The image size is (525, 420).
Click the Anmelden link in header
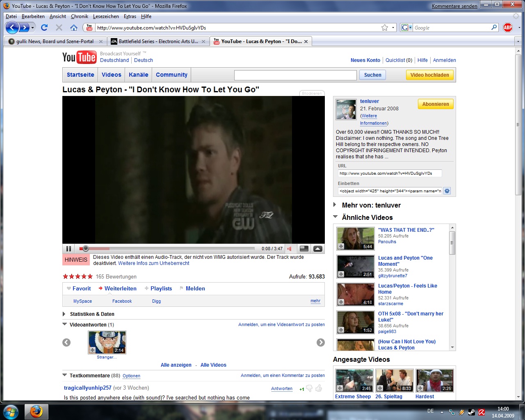click(444, 60)
